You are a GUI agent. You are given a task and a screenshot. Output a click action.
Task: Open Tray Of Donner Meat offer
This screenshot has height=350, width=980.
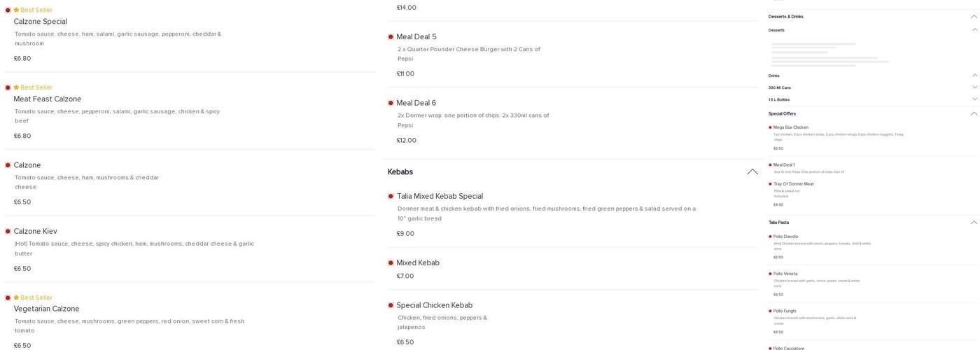pyautogui.click(x=793, y=184)
